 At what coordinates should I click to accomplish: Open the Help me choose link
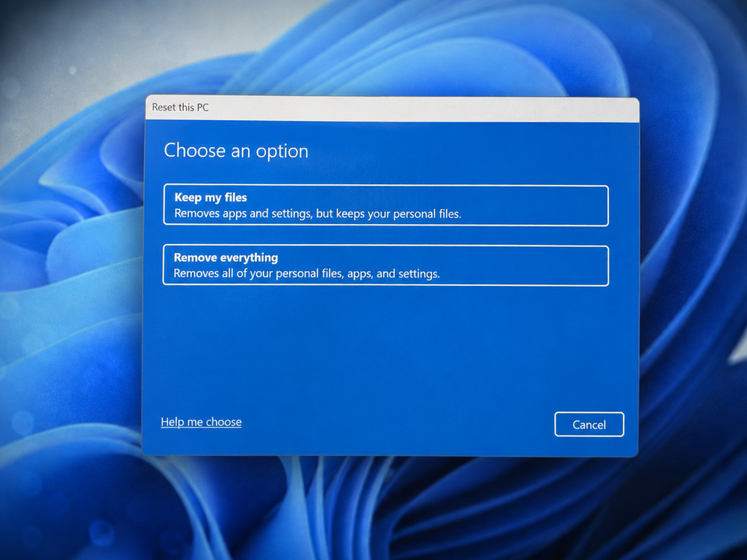pos(201,422)
